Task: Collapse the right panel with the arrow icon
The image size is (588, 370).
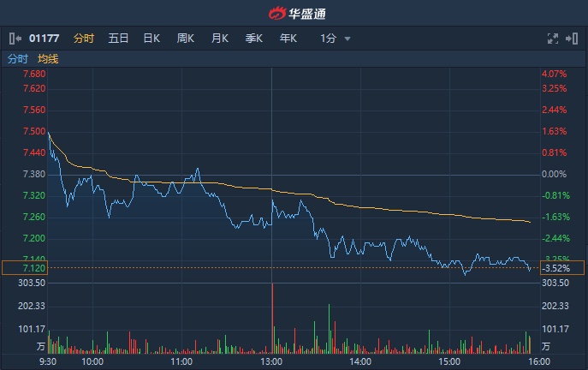Action: click(x=572, y=39)
